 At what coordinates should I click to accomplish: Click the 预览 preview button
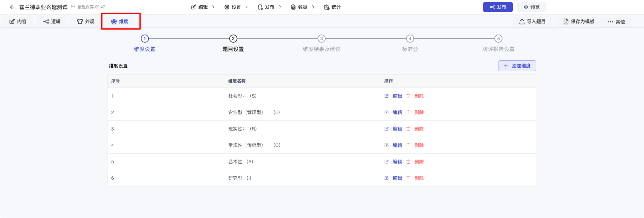(531, 7)
